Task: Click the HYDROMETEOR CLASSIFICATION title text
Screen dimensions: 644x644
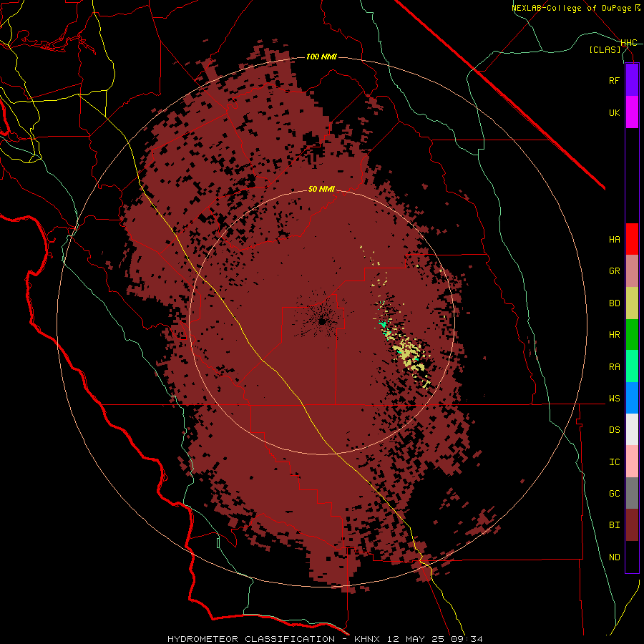Action: (x=251, y=639)
